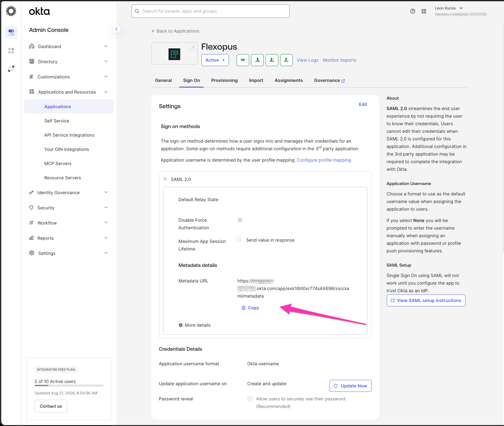
Task: Expand the Reports menu chevron
Action: (x=106, y=238)
